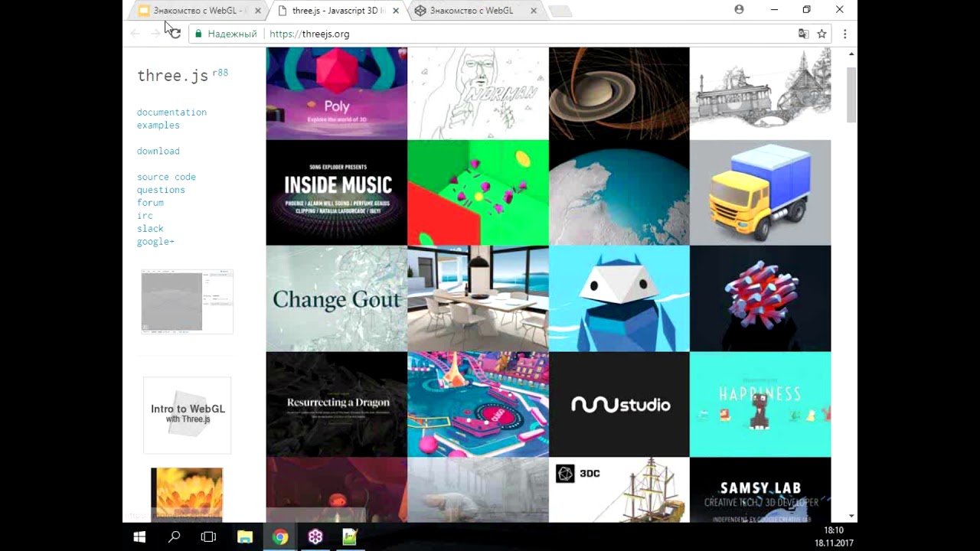Click the r88 release version link

[220, 73]
